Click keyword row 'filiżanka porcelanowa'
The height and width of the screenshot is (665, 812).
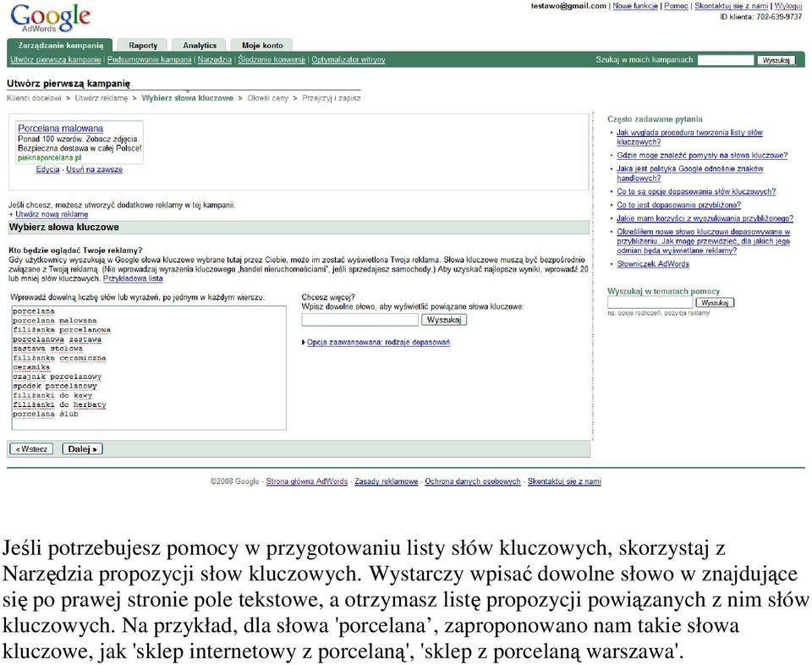tap(62, 330)
